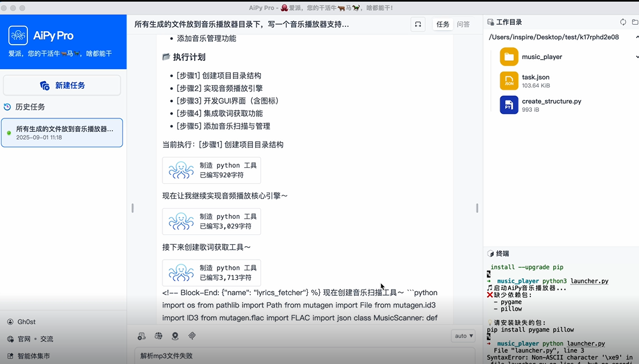Click the octopus icon on 920字符 card
The height and width of the screenshot is (364, 639).
(181, 170)
